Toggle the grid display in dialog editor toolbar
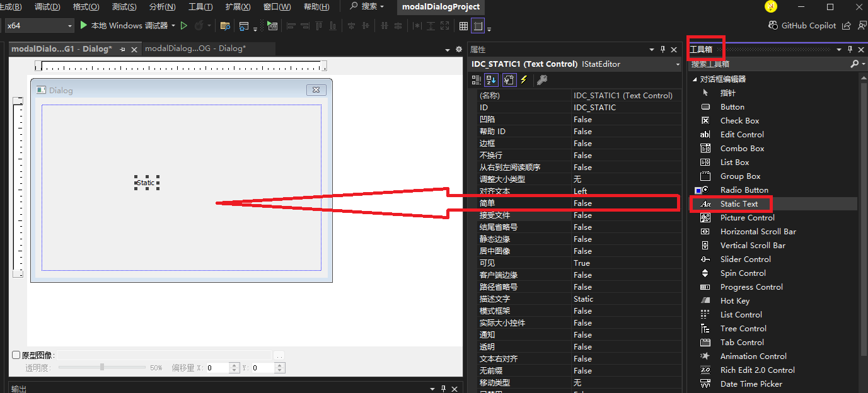868x393 pixels. click(x=465, y=25)
